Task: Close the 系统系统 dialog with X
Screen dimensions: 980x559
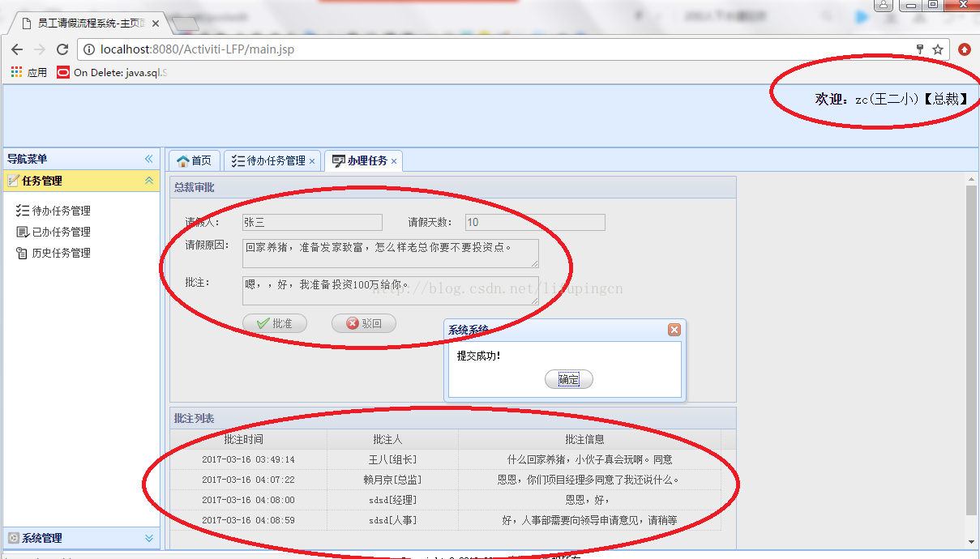Action: pos(674,330)
